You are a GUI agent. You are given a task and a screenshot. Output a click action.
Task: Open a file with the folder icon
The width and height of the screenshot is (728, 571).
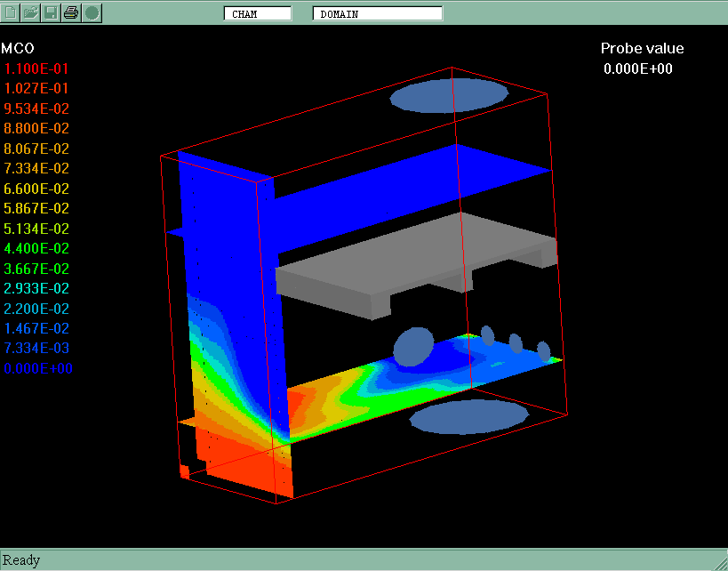click(x=31, y=12)
